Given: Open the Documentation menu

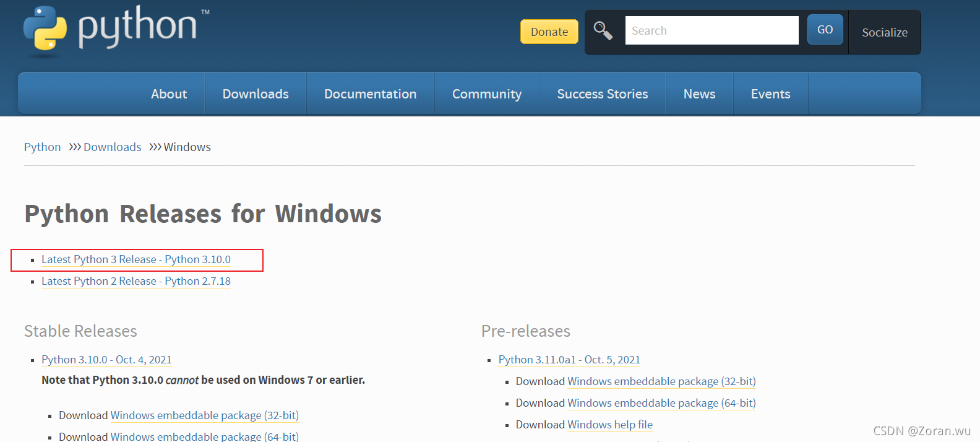Looking at the screenshot, I should pos(370,93).
